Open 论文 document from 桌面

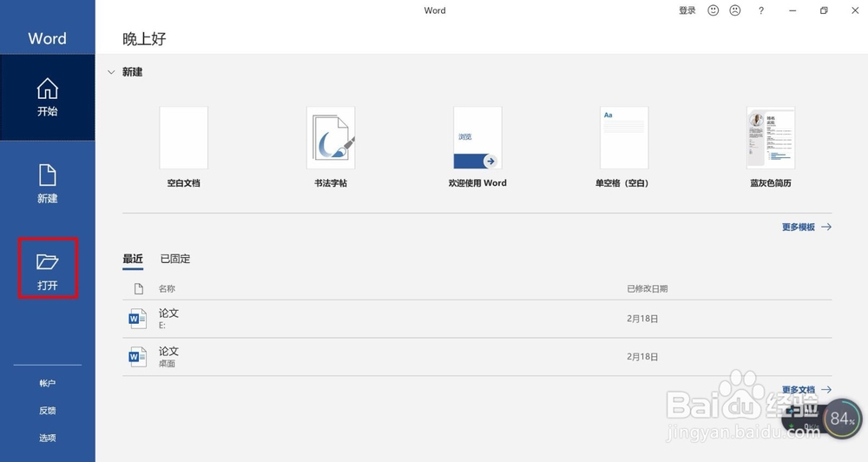click(477, 357)
